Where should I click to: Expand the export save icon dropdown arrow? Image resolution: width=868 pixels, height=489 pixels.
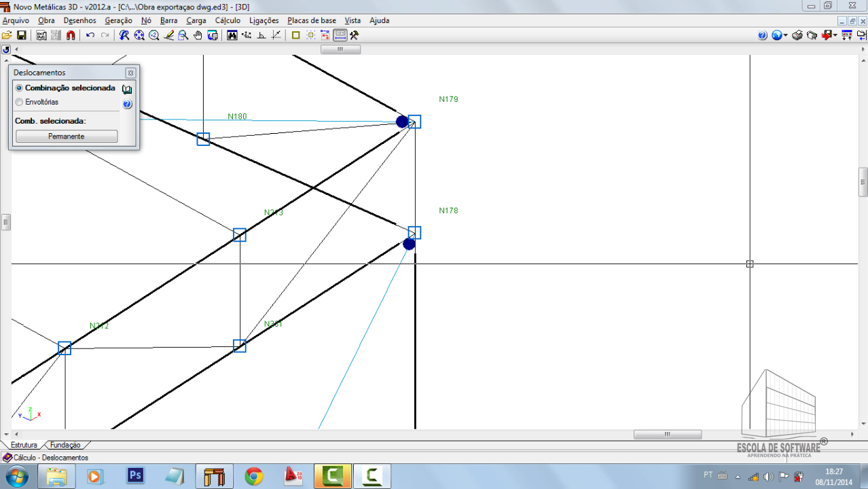(836, 35)
